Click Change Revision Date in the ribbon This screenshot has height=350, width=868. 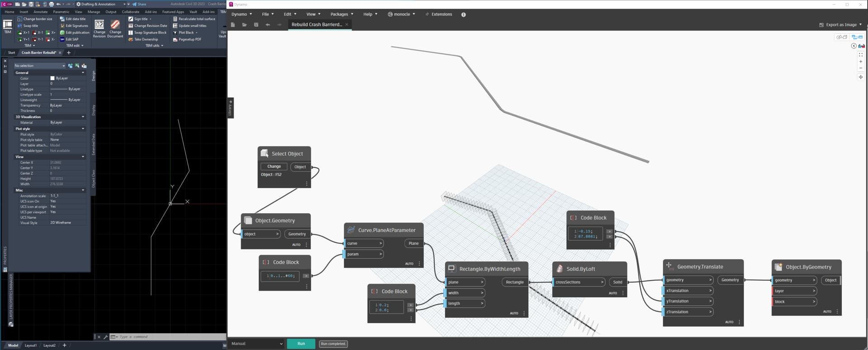pyautogui.click(x=148, y=26)
